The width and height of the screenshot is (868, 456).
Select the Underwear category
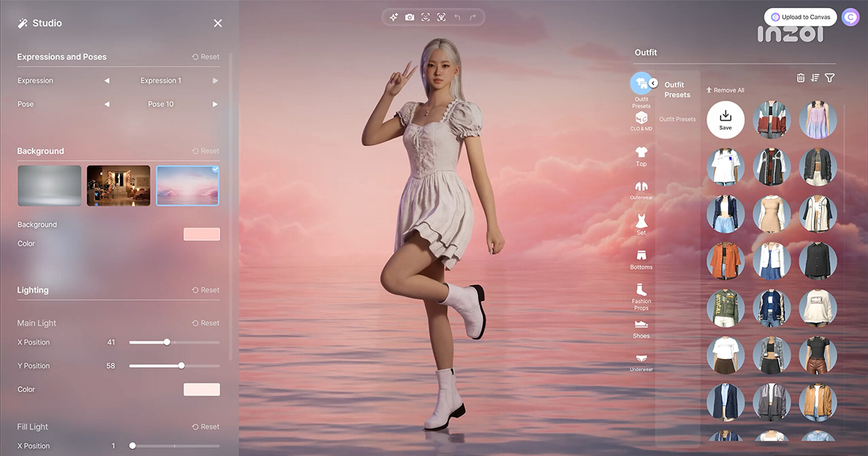[x=641, y=362]
